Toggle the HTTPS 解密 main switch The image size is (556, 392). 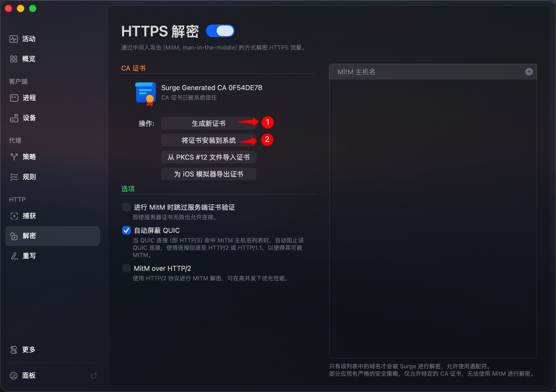coord(220,31)
